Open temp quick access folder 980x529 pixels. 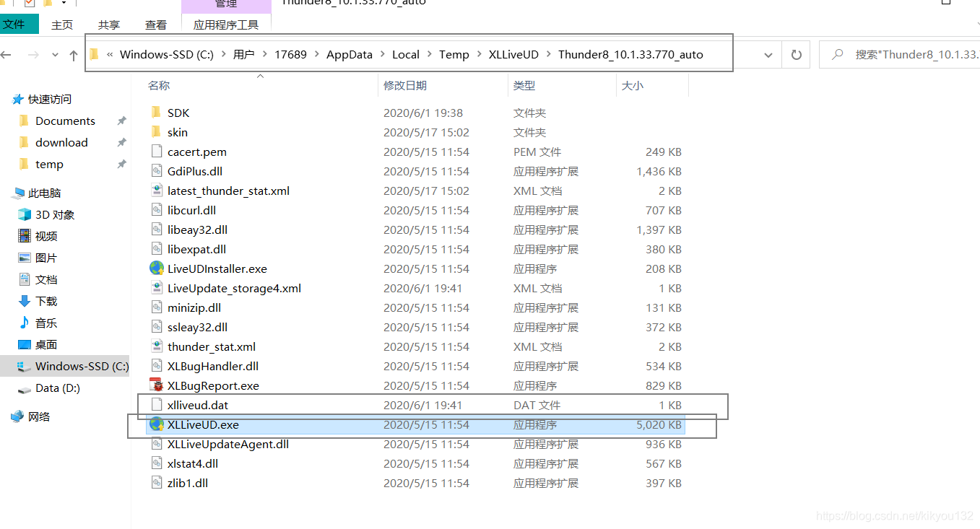(49, 164)
